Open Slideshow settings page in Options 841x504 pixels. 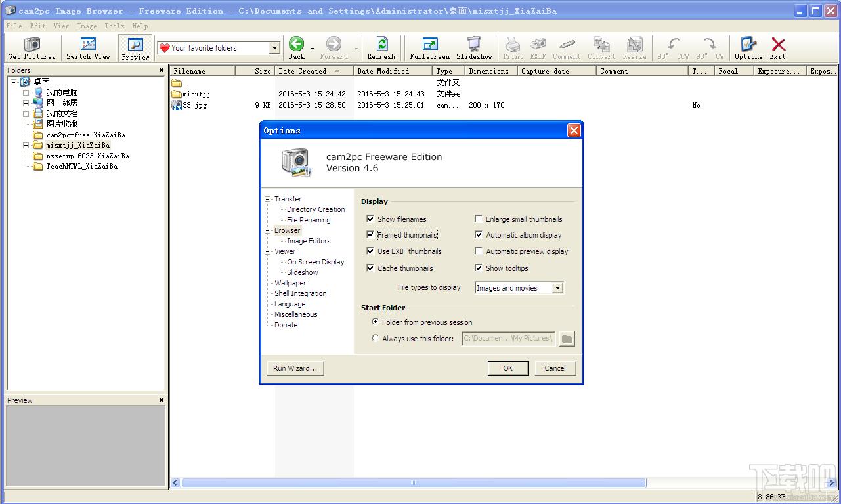coord(302,272)
